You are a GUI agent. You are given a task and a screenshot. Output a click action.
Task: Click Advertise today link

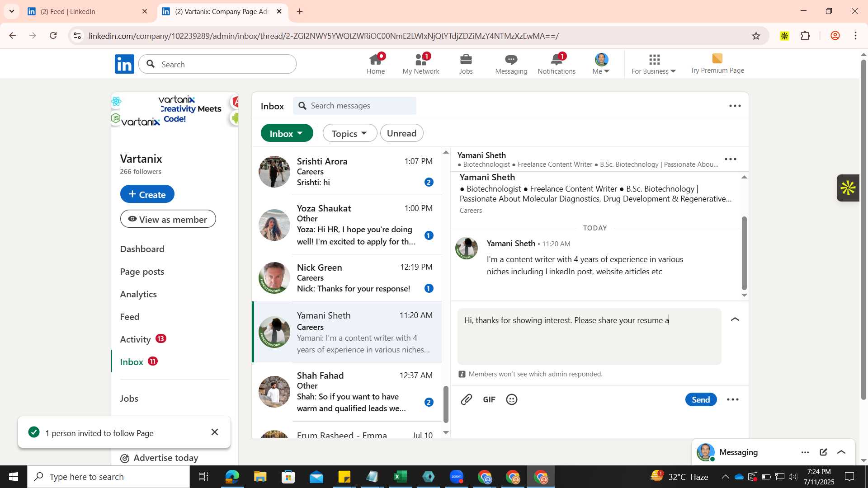click(x=159, y=458)
